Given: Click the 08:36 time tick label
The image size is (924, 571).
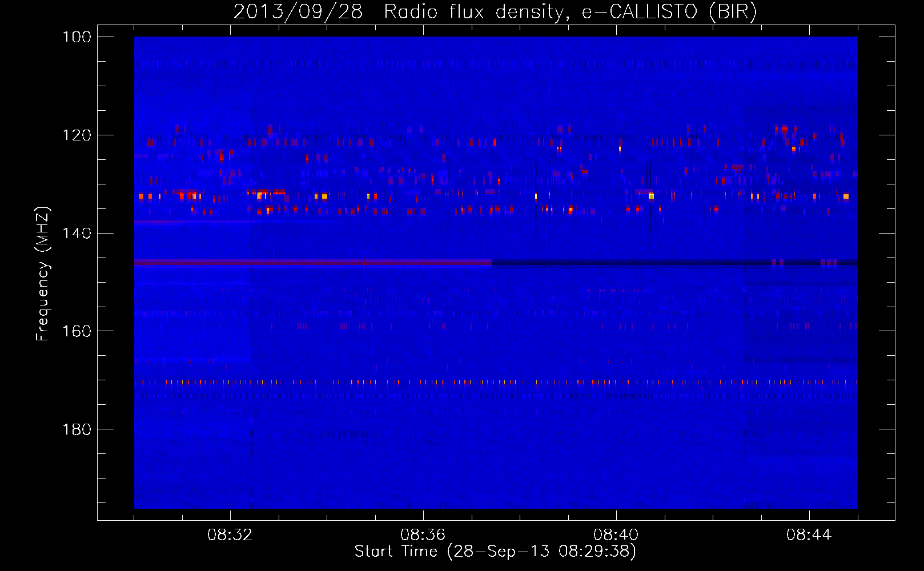Looking at the screenshot, I should pyautogui.click(x=423, y=535).
